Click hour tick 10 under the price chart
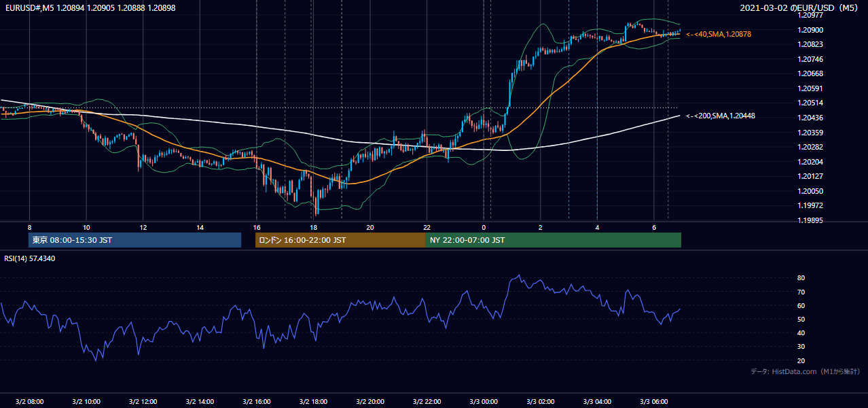The width and height of the screenshot is (868, 408). (86, 227)
